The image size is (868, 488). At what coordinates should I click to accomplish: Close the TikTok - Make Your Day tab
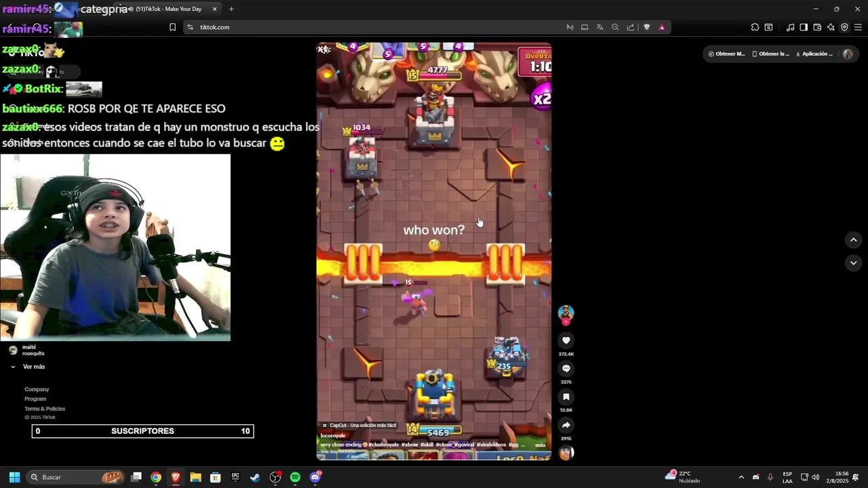(x=215, y=9)
